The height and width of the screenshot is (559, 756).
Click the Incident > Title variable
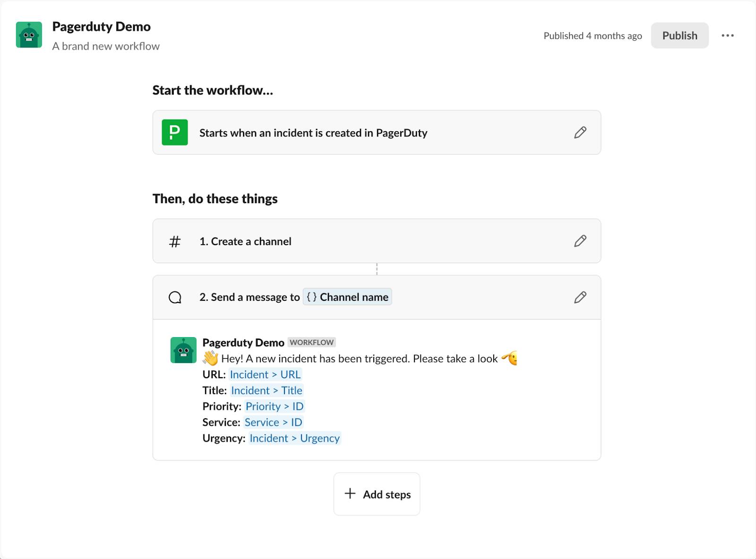pyautogui.click(x=266, y=390)
